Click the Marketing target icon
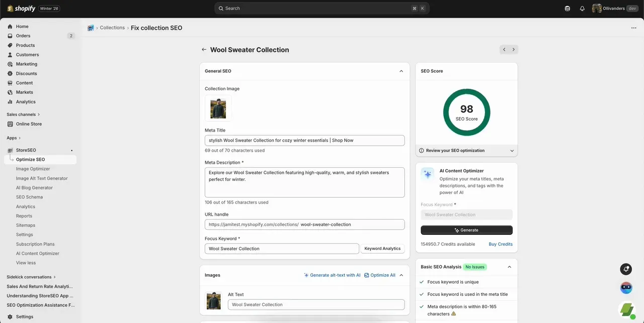The height and width of the screenshot is (323, 644). coord(10,64)
